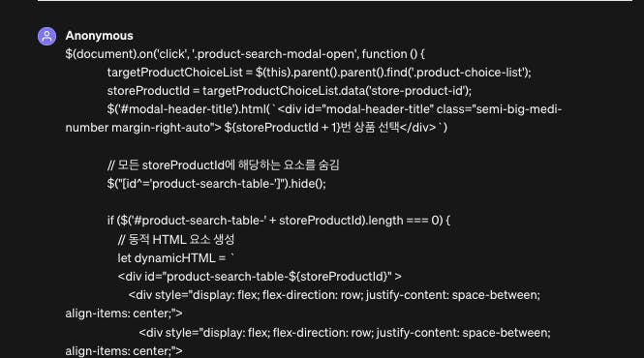Image resolution: width=644 pixels, height=358 pixels.
Task: Click the div id="product-search-table-${storeProductId}" line
Action: [x=260, y=277]
